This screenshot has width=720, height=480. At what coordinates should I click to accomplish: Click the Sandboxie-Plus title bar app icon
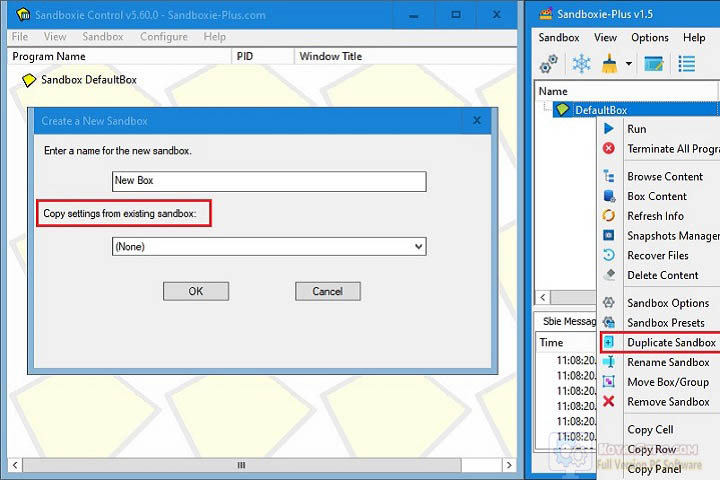pyautogui.click(x=546, y=14)
